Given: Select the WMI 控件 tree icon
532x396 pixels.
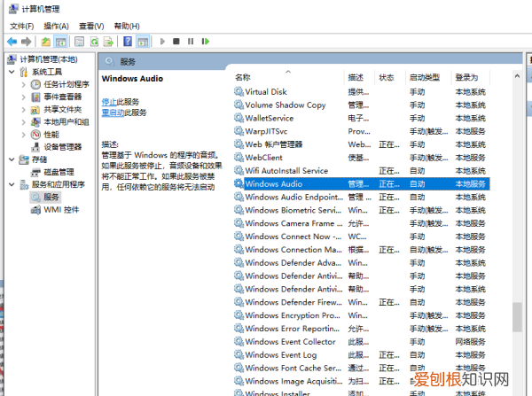Looking at the screenshot, I should 35,210.
